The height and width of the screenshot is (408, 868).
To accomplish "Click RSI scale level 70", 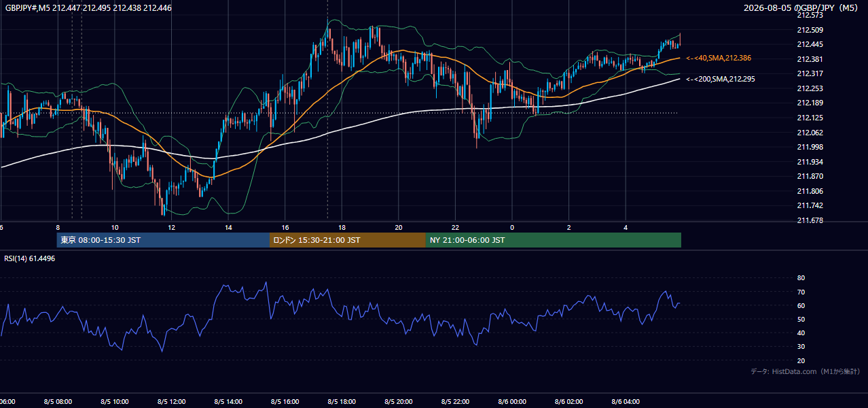I will pos(801,292).
